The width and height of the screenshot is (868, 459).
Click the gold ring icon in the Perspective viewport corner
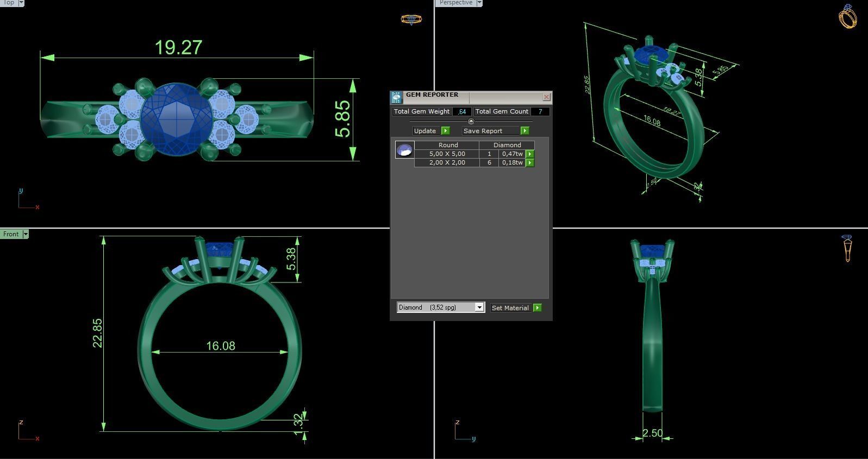(848, 16)
